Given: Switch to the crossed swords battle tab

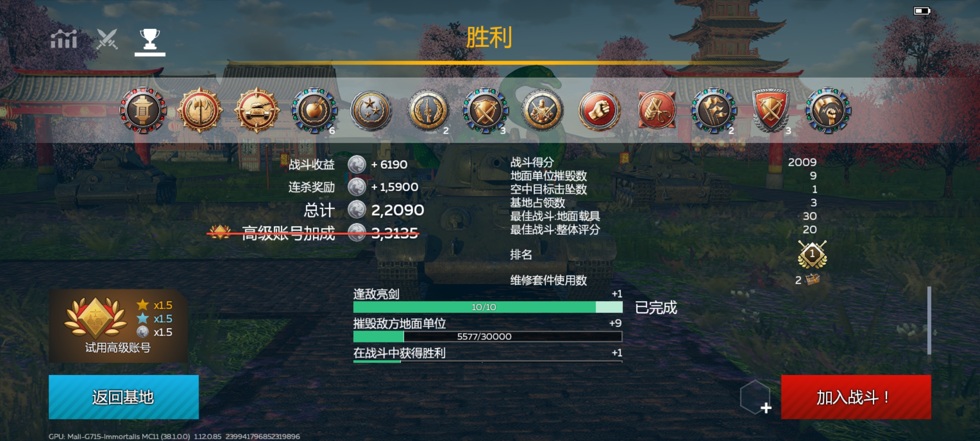Looking at the screenshot, I should click(107, 39).
